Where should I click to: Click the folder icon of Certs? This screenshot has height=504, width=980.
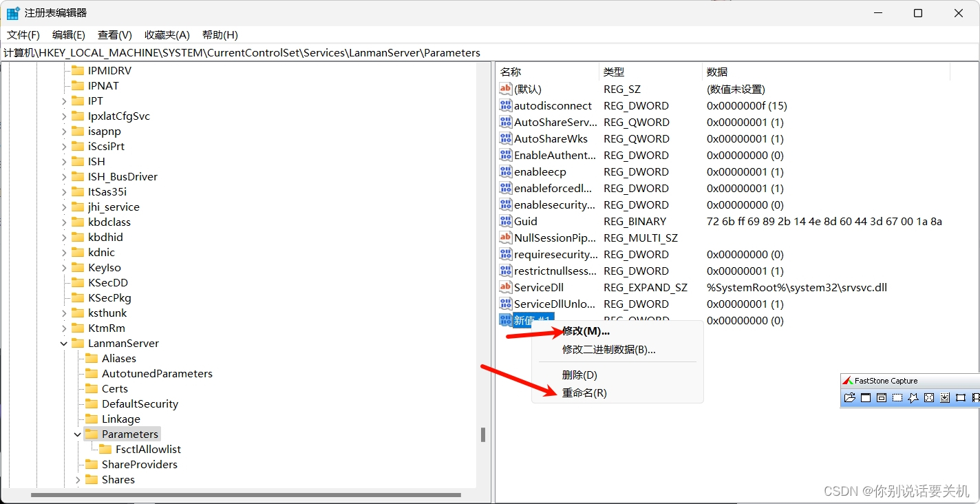click(x=92, y=388)
